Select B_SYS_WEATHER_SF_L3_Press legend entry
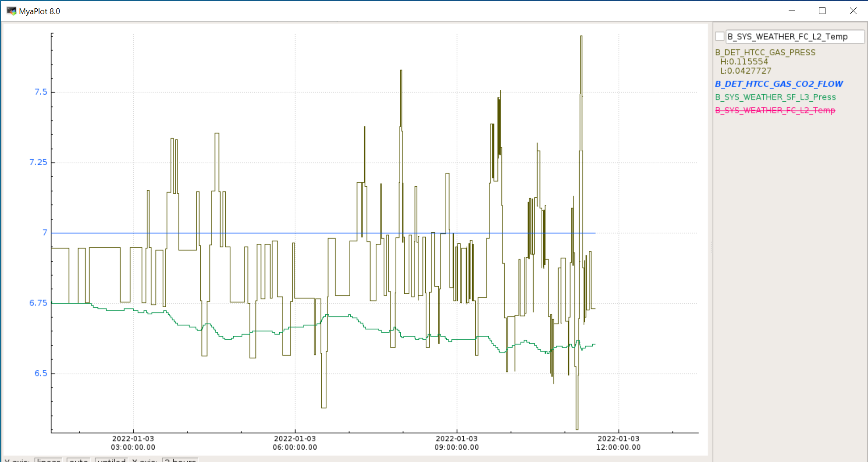This screenshot has width=868, height=462. click(776, 97)
